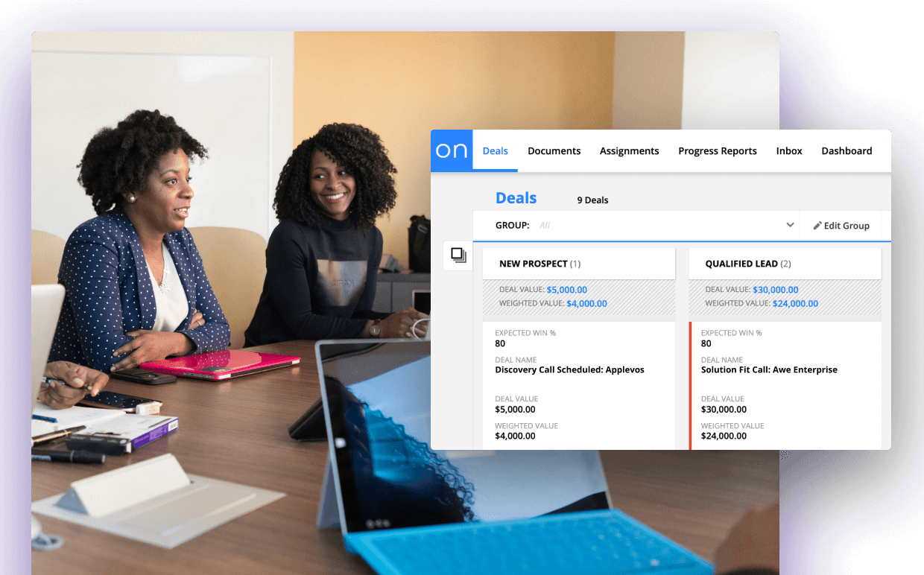Click the $24,000.00 weighted value link
This screenshot has height=575, width=924.
point(795,303)
